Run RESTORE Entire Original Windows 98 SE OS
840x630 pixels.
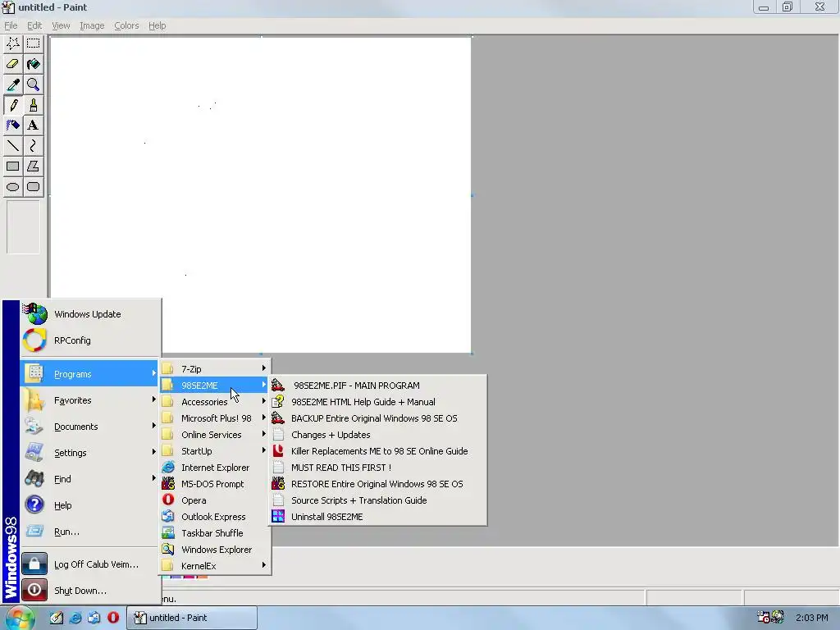coord(378,484)
